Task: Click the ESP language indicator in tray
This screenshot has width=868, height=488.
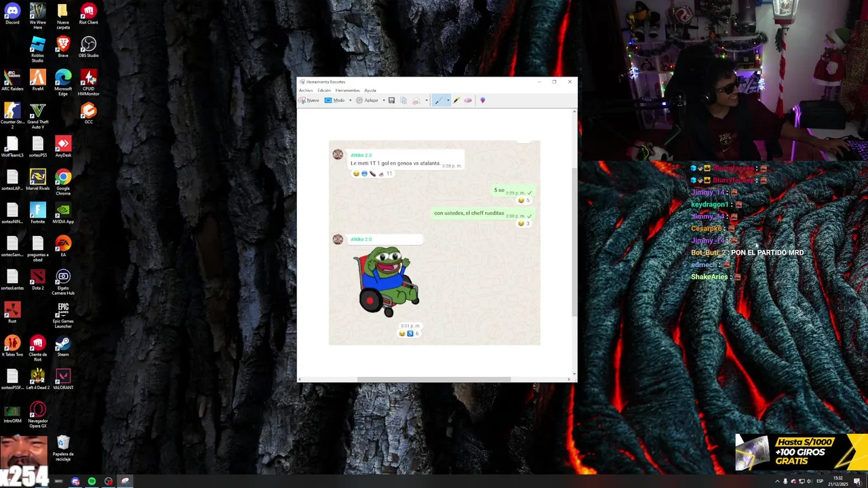Action: pos(820,481)
